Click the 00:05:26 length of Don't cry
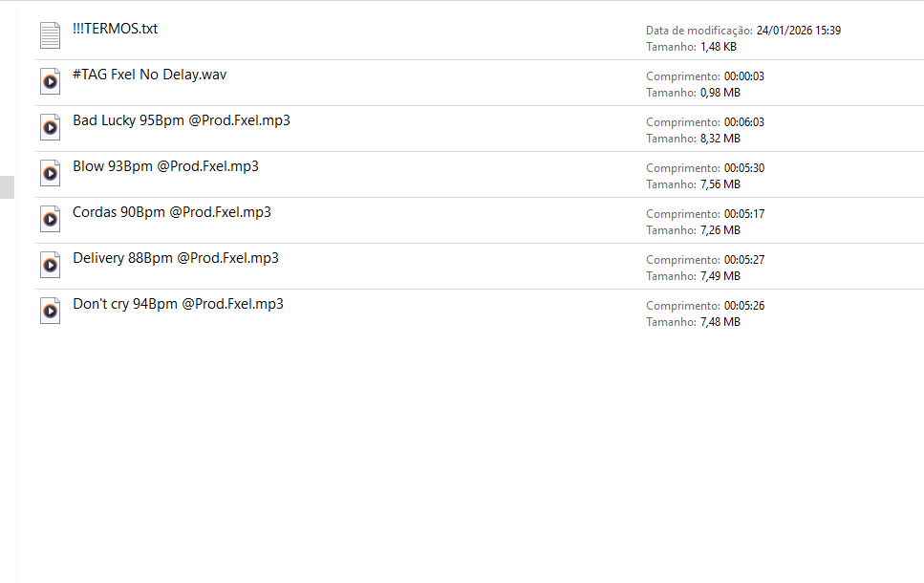Image resolution: width=924 pixels, height=583 pixels. tap(744, 306)
